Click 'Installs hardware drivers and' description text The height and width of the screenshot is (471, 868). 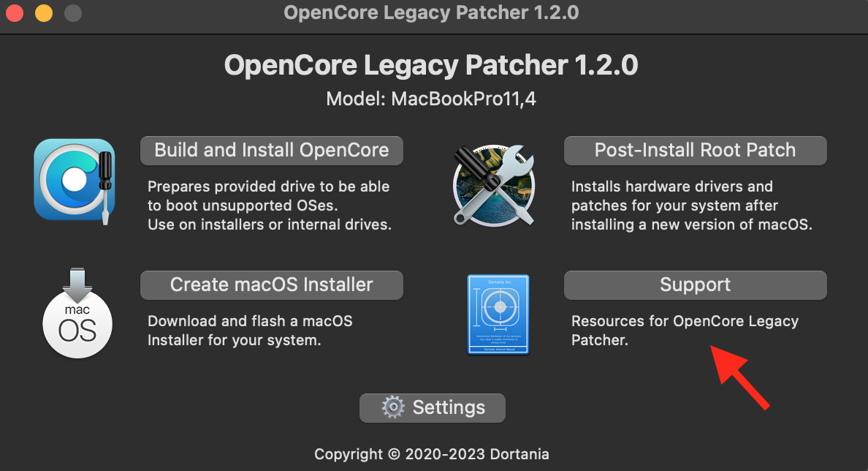coord(672,186)
